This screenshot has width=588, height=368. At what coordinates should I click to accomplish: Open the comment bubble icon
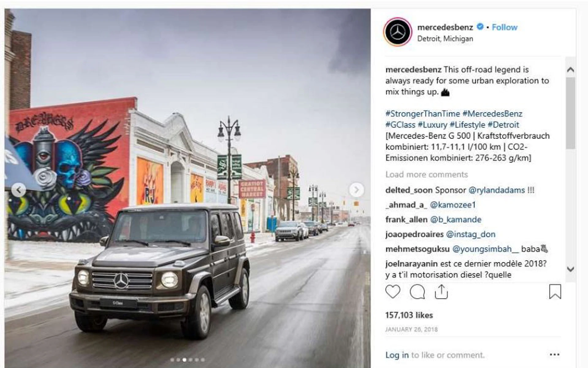(417, 292)
